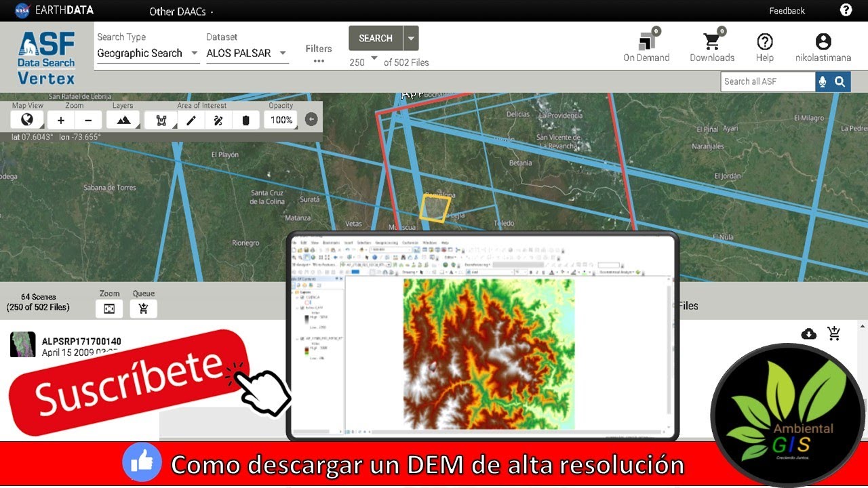
Task: Open the Downloads cart
Action: coord(712,45)
